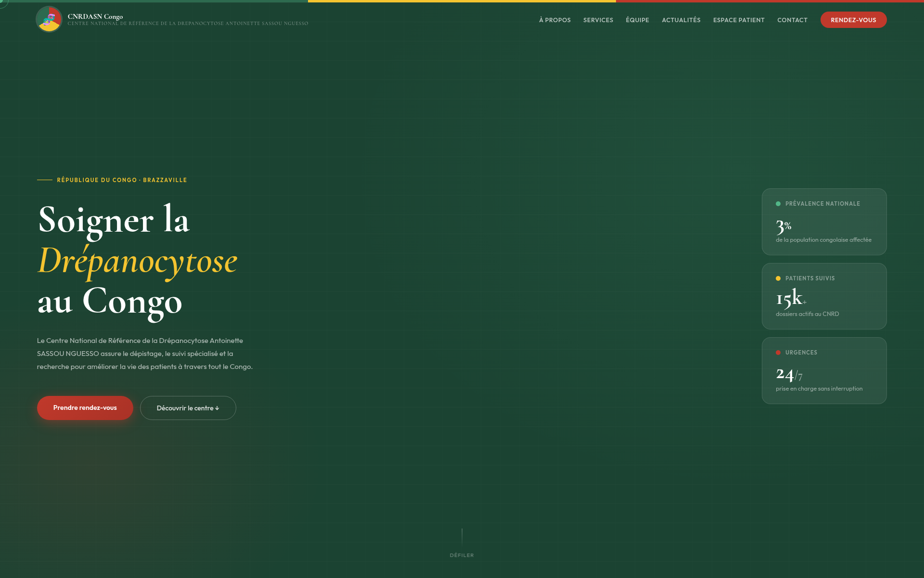The height and width of the screenshot is (578, 924).
Task: Click the Drépanocytose italic headline word
Action: 138,261
